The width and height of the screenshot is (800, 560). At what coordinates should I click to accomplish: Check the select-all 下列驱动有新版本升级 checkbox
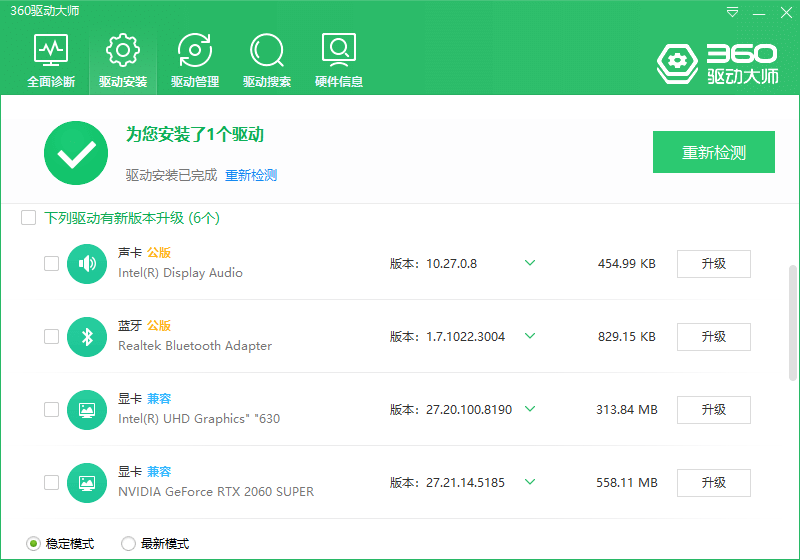(29, 218)
